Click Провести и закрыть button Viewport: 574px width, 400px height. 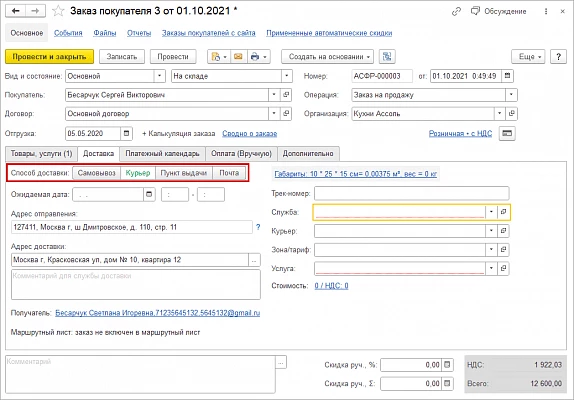click(49, 57)
